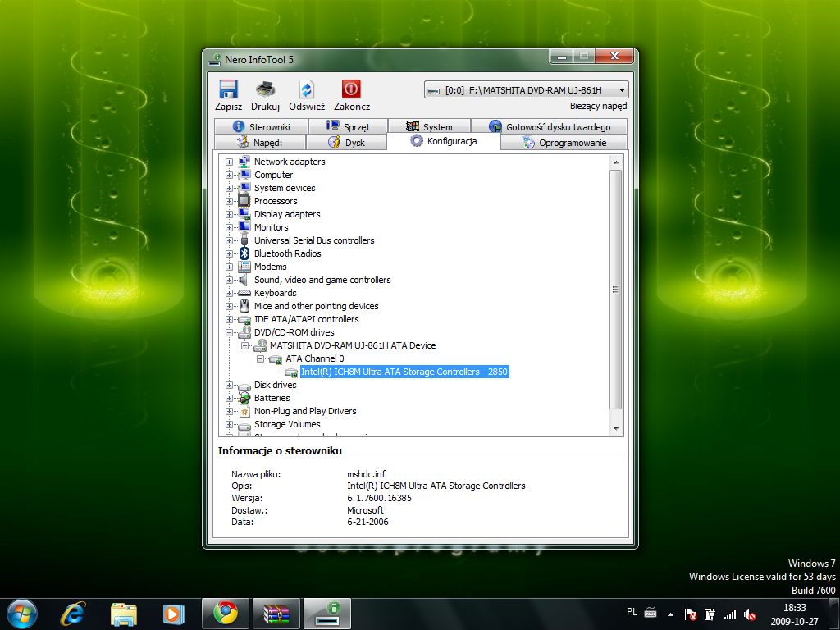The width and height of the screenshot is (840, 630).
Task: Click the tree scrollbar up arrow
Action: click(x=615, y=162)
